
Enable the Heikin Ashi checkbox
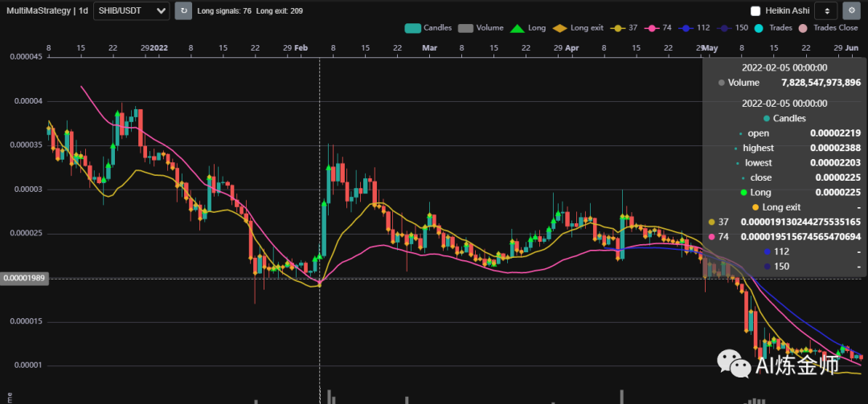(x=755, y=10)
